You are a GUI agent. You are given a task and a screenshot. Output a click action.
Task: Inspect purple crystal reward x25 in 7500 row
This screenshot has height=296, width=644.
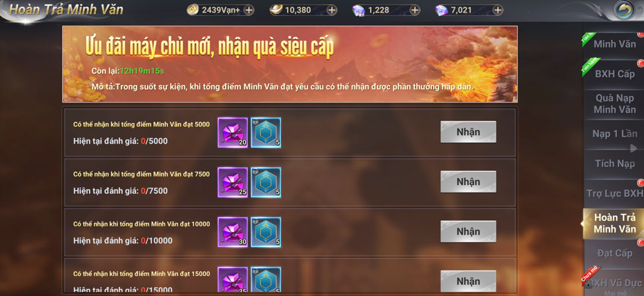click(x=233, y=182)
